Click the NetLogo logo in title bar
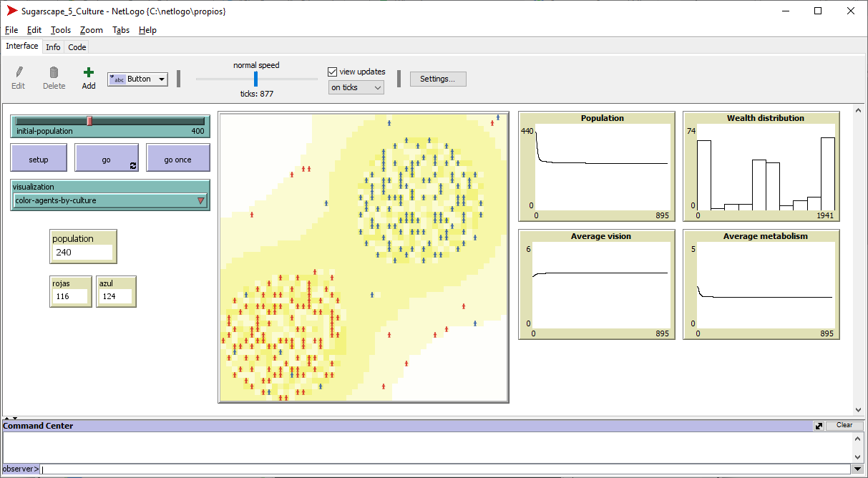 (x=12, y=11)
